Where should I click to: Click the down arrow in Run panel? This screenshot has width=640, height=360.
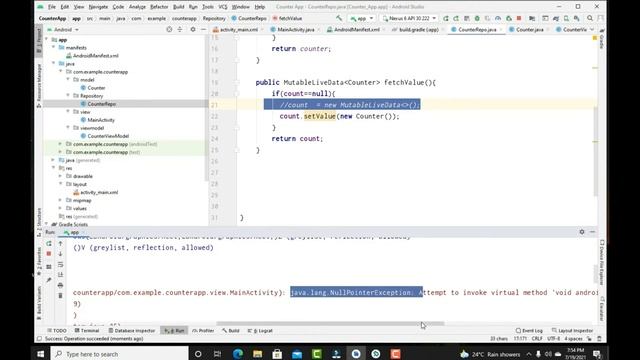pyautogui.click(x=60, y=254)
